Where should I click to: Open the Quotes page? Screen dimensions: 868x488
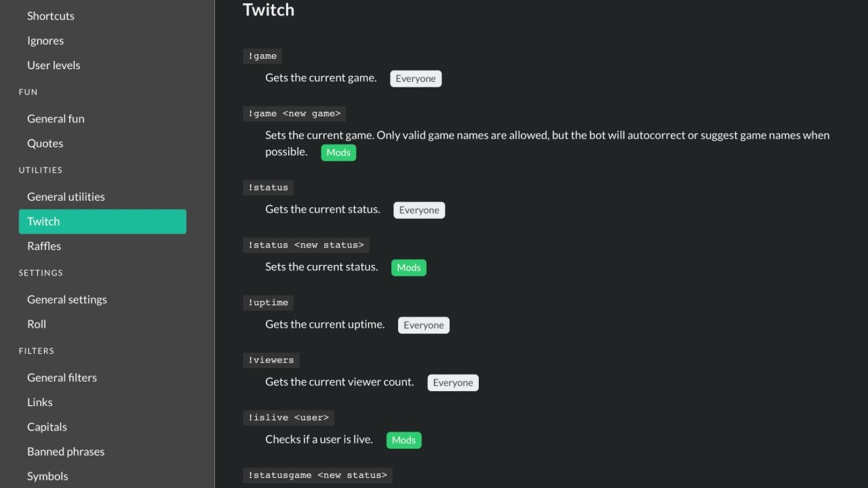click(x=45, y=143)
